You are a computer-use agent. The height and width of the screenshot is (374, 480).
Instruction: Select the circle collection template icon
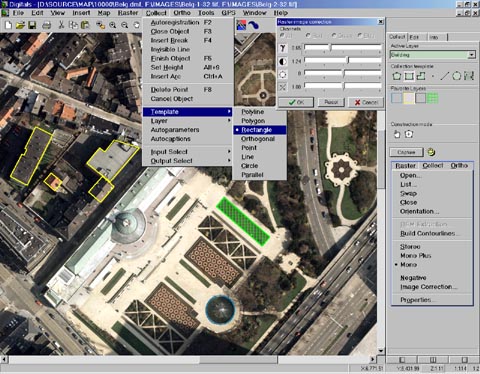point(456,76)
